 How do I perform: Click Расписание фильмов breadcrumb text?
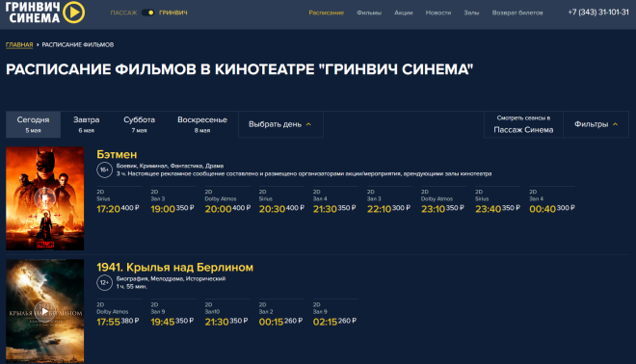(x=78, y=44)
